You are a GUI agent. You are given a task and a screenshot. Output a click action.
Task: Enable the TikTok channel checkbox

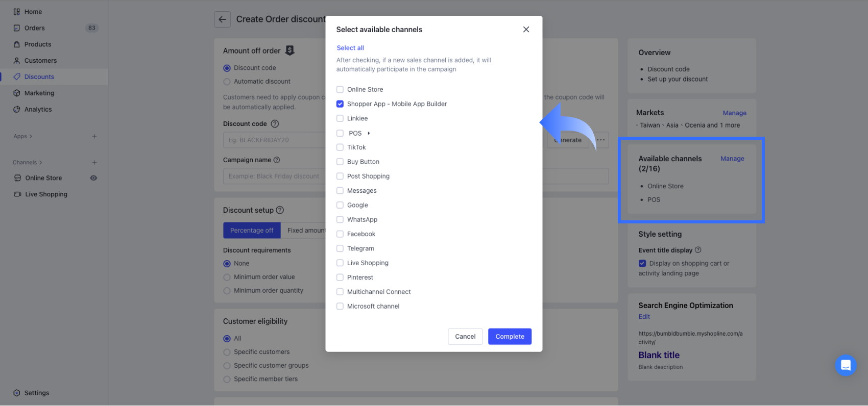pyautogui.click(x=340, y=147)
